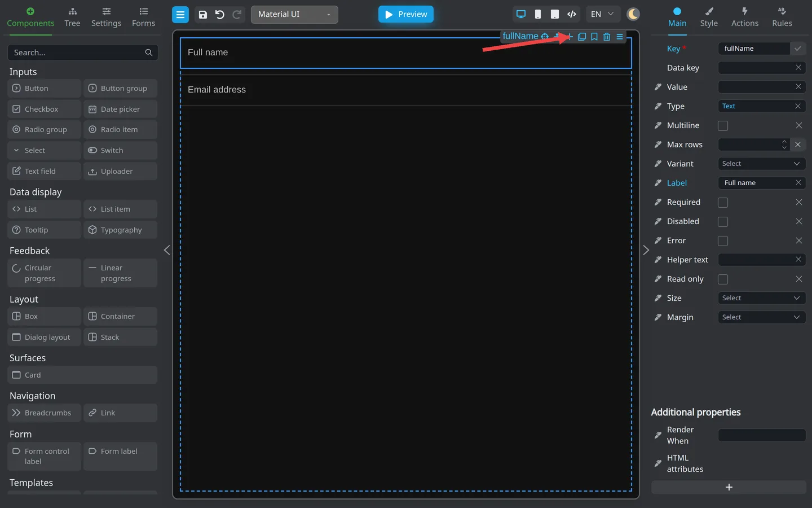
Task: Open the Margin select dropdown
Action: pyautogui.click(x=762, y=317)
